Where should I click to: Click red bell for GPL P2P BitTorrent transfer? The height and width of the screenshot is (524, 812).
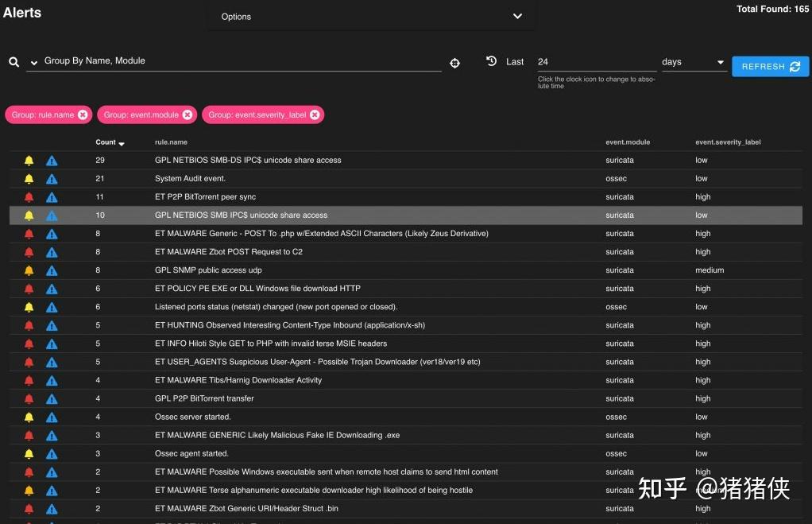click(29, 399)
